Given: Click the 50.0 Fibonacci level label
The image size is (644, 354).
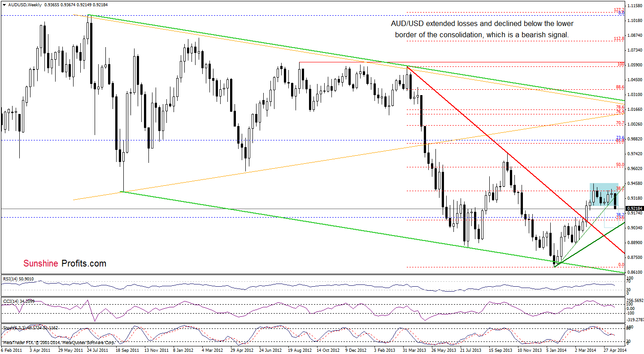Looking at the screenshot, I should tap(620, 165).
